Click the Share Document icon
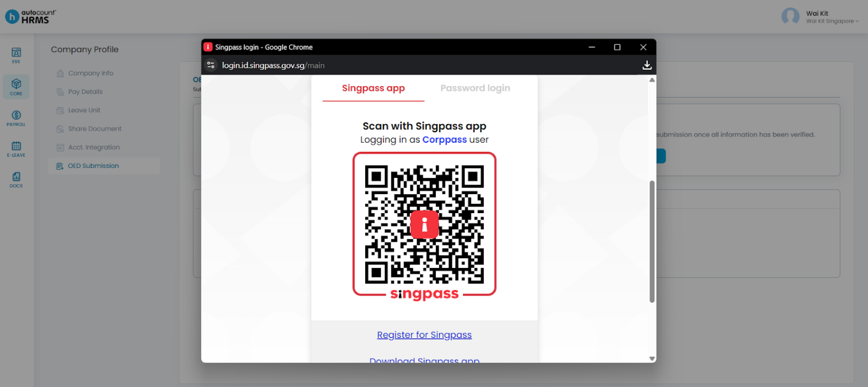The image size is (868, 387). tap(60, 129)
